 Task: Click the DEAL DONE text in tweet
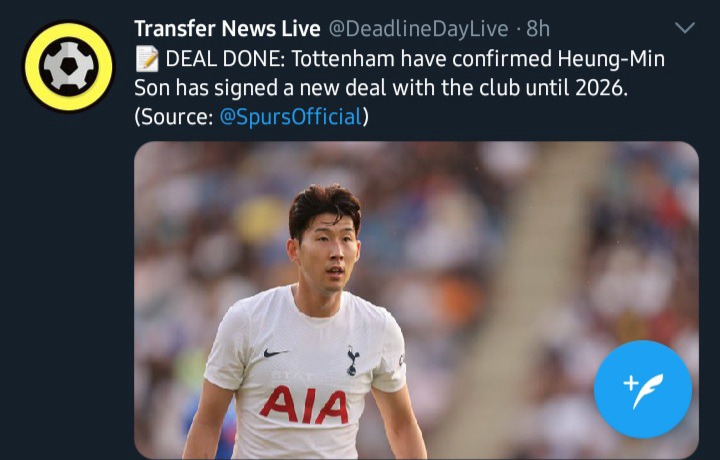coord(225,59)
